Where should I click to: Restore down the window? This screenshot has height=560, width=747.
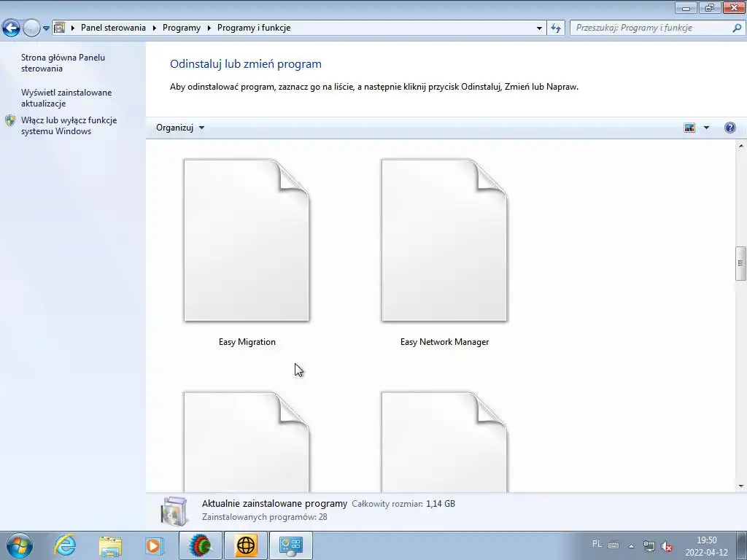click(710, 7)
